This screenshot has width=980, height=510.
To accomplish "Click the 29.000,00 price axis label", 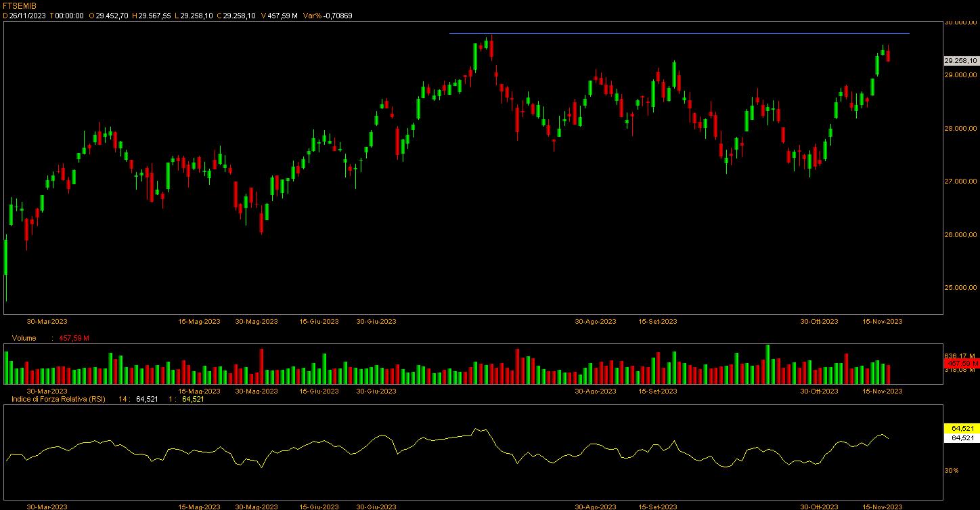I will [x=960, y=75].
